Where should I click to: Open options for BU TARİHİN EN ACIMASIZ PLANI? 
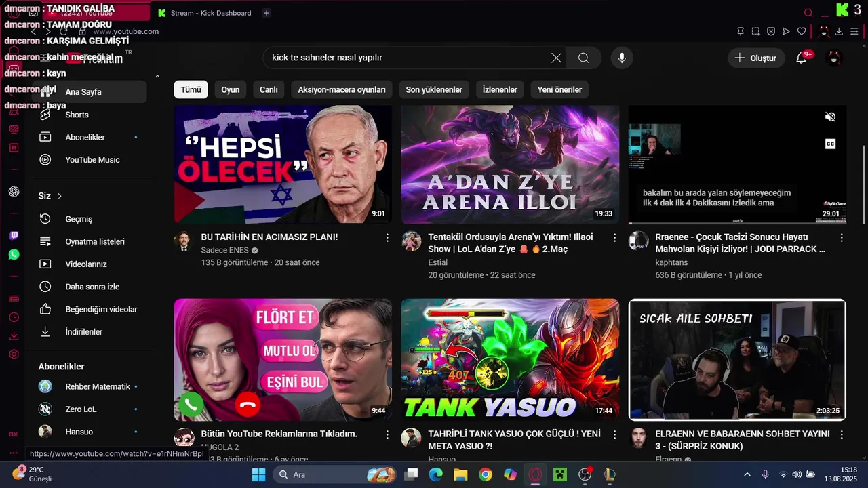pos(387,238)
